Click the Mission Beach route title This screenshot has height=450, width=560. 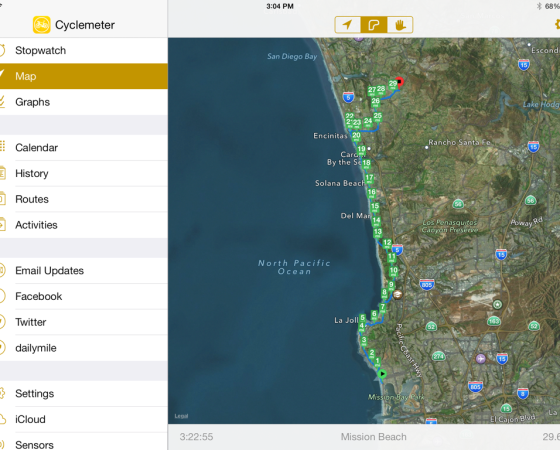coord(373,437)
